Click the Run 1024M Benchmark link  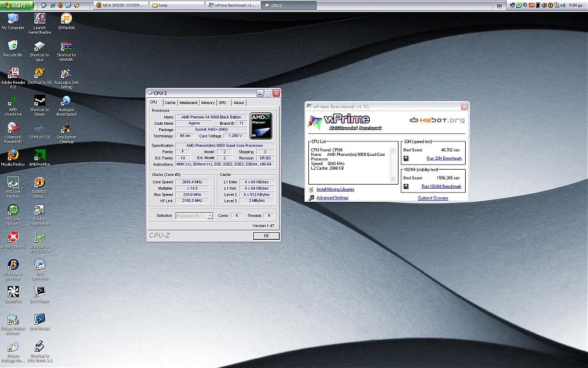point(442,186)
